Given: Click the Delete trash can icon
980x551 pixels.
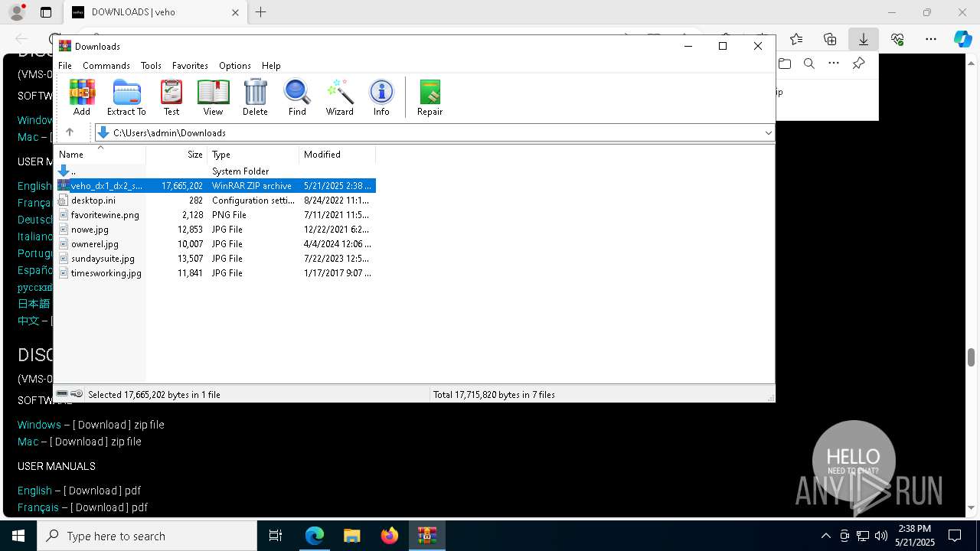Looking at the screenshot, I should (x=255, y=97).
